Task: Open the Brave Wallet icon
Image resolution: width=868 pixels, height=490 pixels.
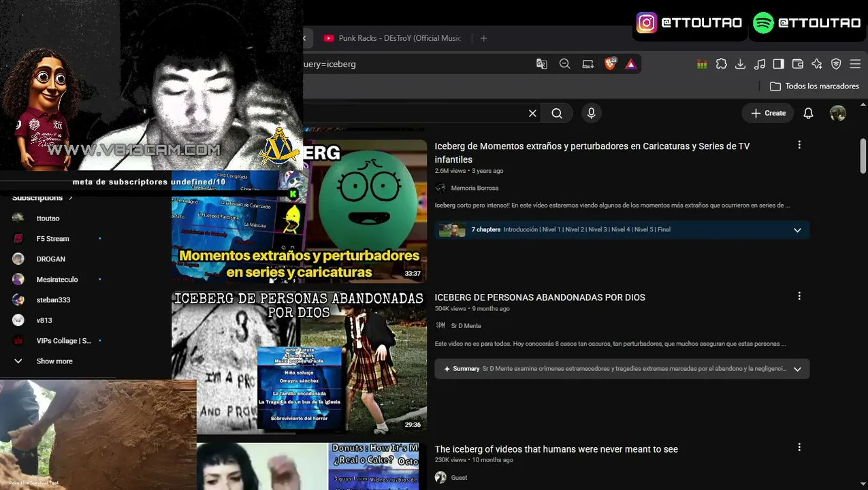Action: coord(798,64)
